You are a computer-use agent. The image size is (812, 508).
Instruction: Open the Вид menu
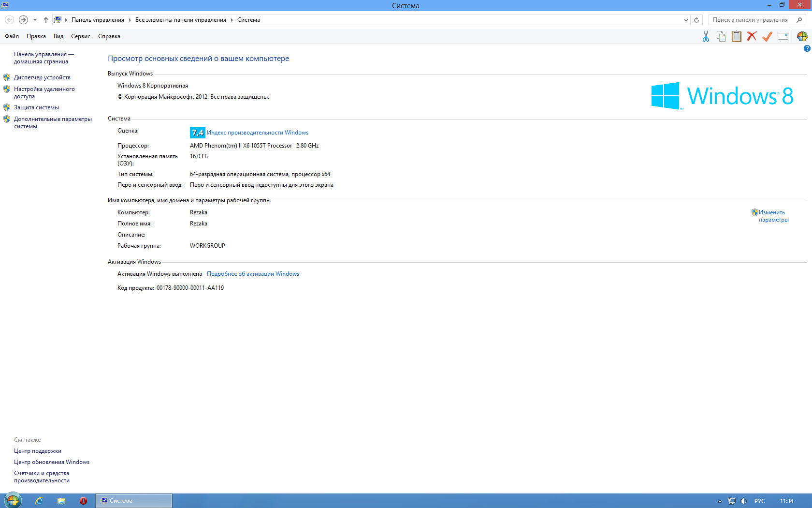point(58,36)
